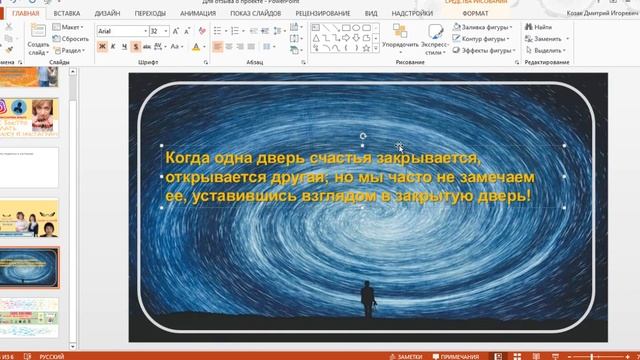
Task: Click the Replace (Заменить) button
Action: click(x=547, y=39)
